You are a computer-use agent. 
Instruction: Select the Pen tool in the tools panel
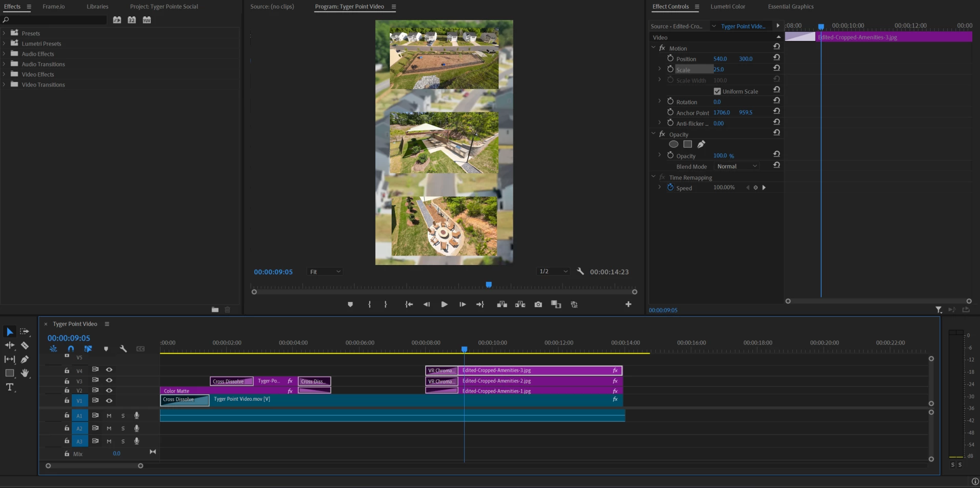tap(25, 359)
